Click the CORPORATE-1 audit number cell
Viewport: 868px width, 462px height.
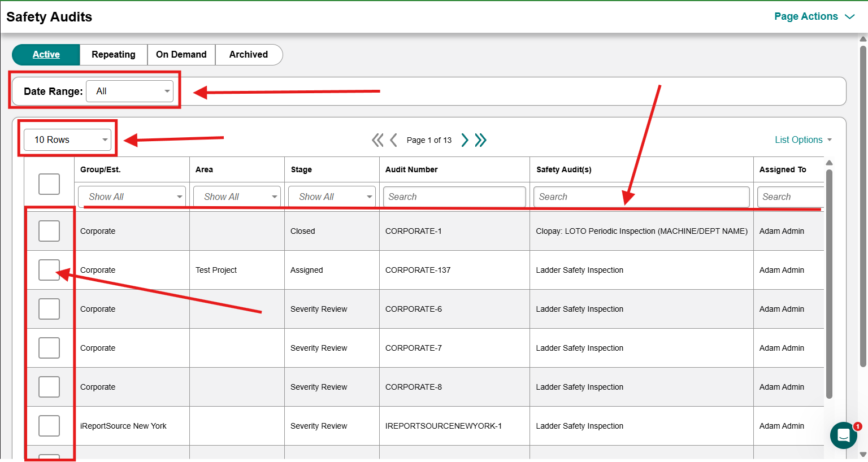tap(454, 231)
